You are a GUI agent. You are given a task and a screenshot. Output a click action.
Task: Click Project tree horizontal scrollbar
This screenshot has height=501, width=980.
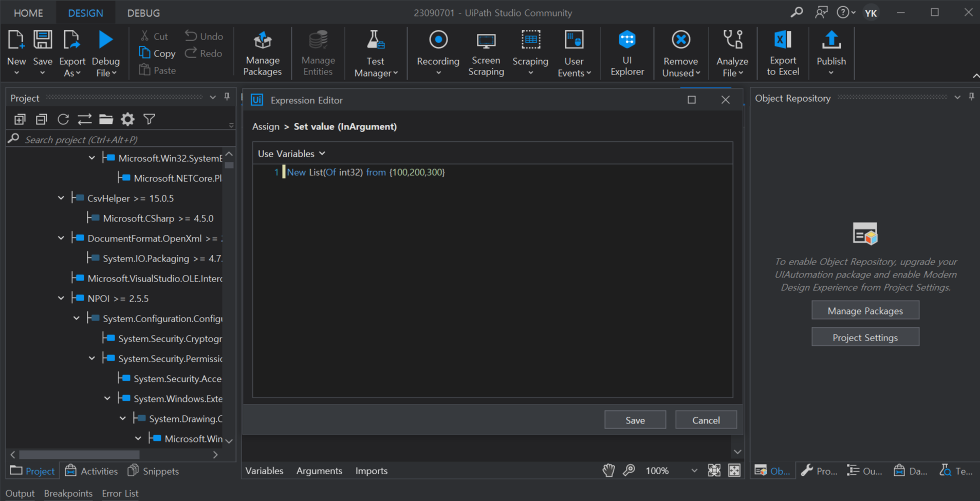point(79,455)
